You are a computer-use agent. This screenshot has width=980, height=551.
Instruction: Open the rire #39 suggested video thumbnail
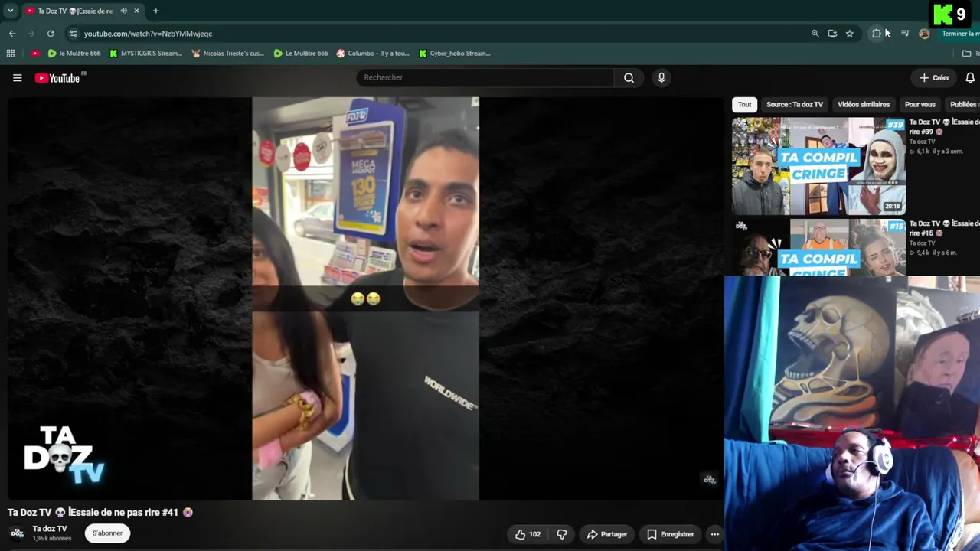coord(818,166)
